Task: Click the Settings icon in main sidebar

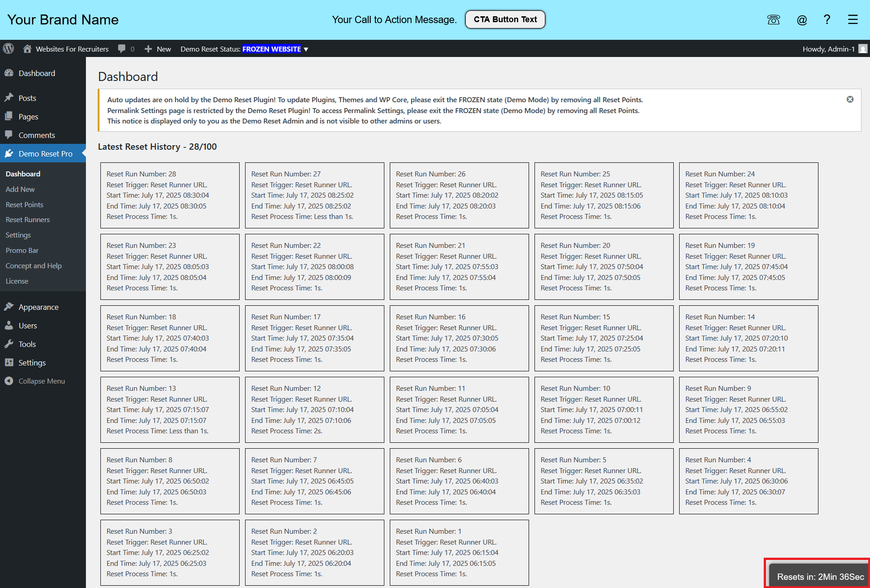Action: click(x=9, y=362)
